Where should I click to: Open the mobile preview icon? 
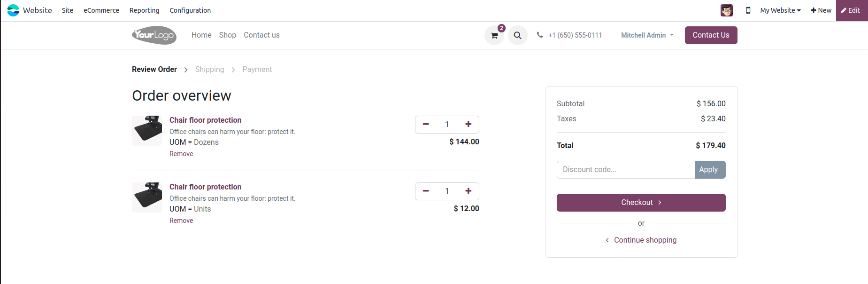point(748,10)
